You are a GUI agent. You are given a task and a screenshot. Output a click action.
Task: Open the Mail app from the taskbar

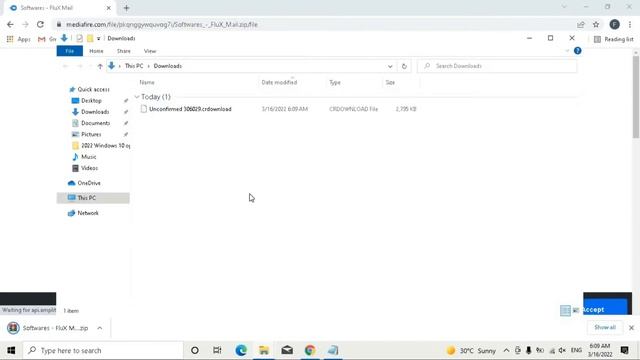click(x=287, y=350)
